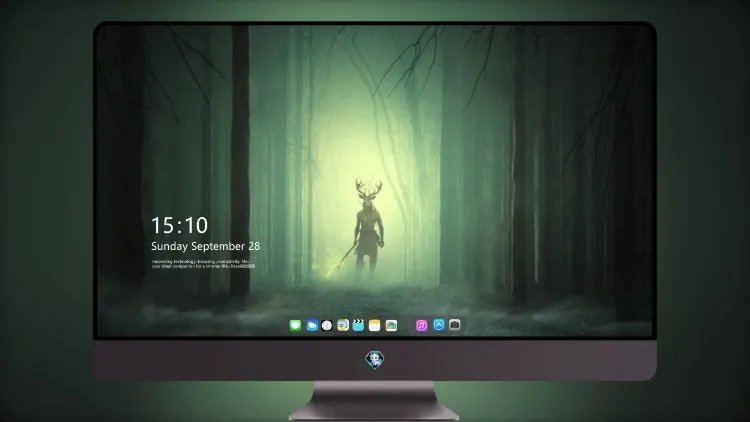Open the teal clapperboard video app
Viewport: 750px width, 422px height.
click(358, 325)
